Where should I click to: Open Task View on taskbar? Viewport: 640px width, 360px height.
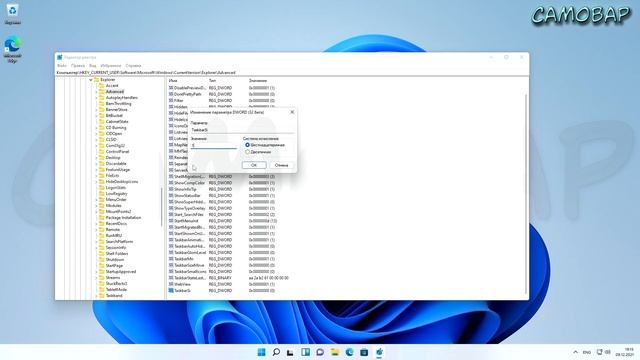[x=290, y=352]
